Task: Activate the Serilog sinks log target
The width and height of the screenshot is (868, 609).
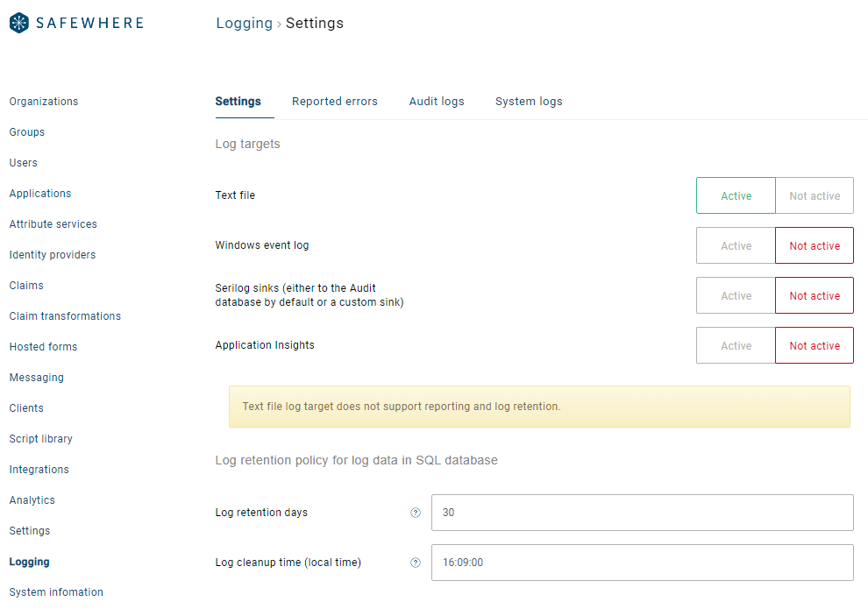Action: tap(736, 296)
